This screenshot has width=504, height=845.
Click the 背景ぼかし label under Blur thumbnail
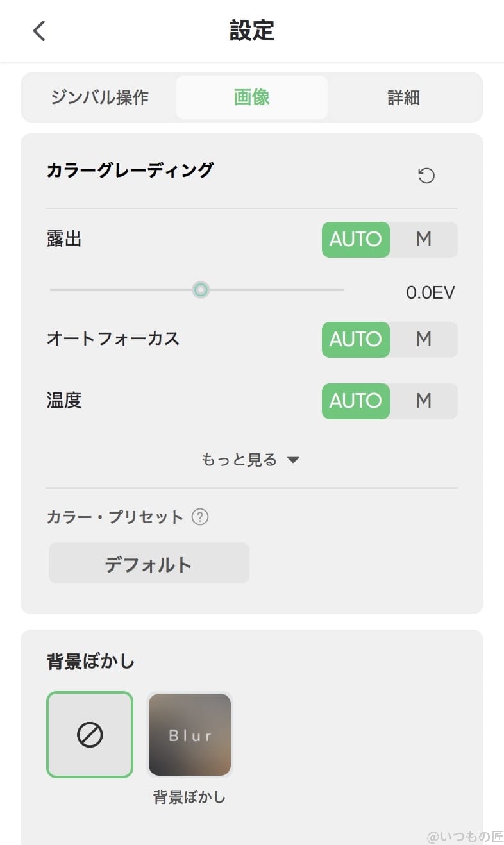pyautogui.click(x=190, y=797)
